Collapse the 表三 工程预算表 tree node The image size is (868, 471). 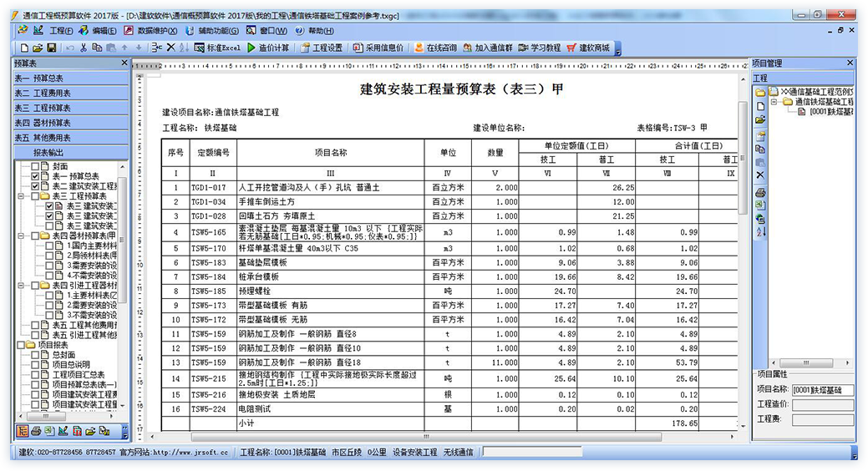point(21,196)
